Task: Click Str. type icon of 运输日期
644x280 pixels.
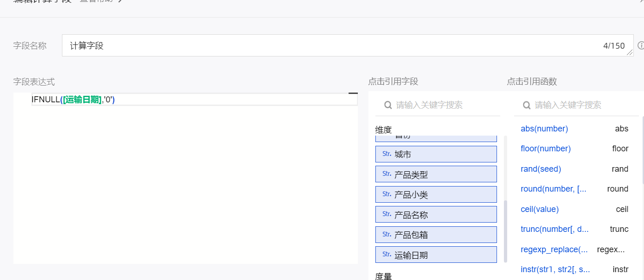Action: (387, 255)
